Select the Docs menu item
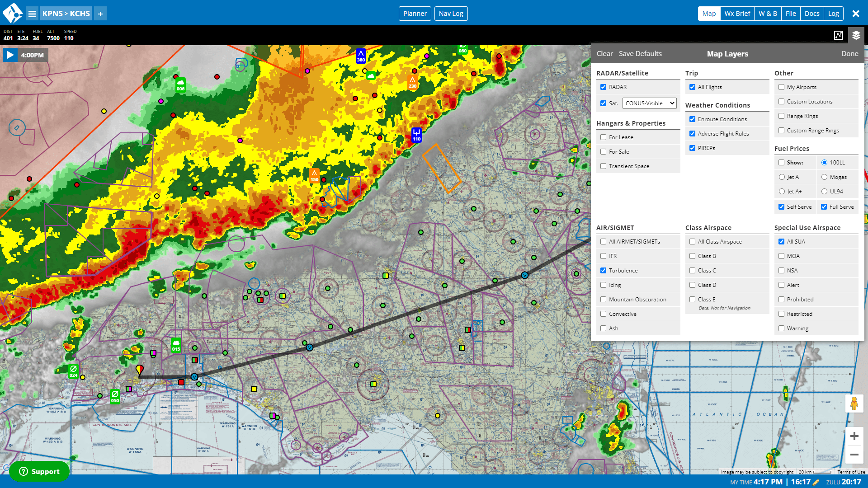868x488 pixels. coord(812,13)
